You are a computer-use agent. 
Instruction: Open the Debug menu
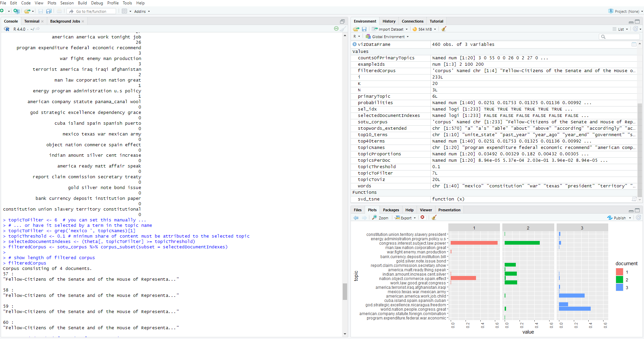point(97,3)
